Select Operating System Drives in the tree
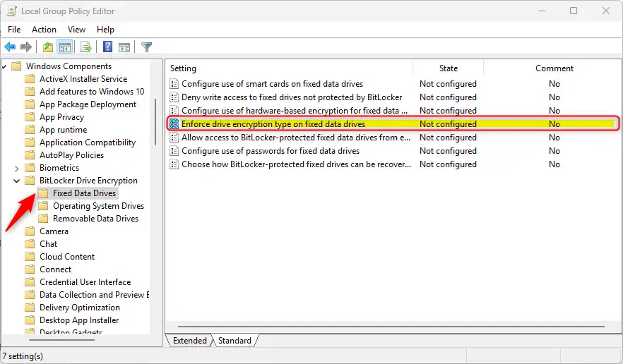Viewport: 623px width, 364px height. click(x=99, y=205)
